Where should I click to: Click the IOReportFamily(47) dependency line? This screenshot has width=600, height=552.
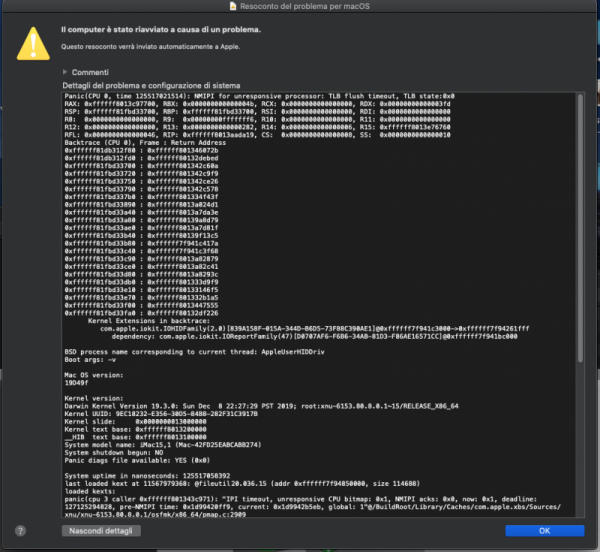[x=315, y=336]
